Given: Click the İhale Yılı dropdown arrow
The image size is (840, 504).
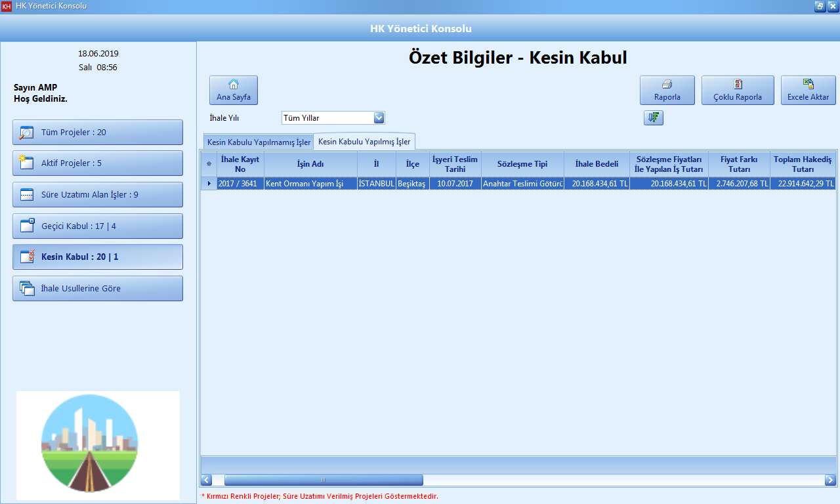Looking at the screenshot, I should pyautogui.click(x=379, y=117).
